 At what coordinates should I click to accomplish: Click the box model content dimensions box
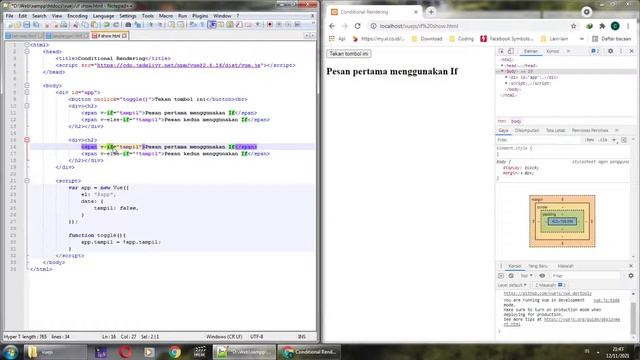coord(562,221)
